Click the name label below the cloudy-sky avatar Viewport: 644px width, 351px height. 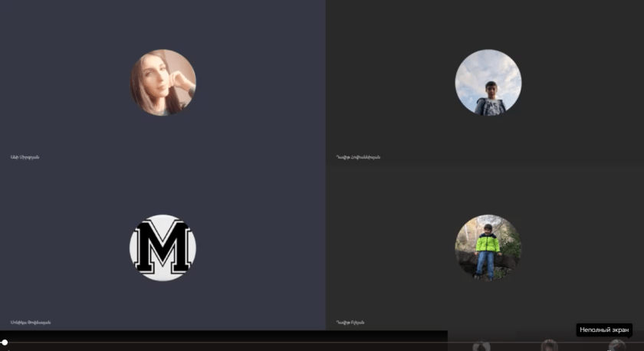click(x=358, y=157)
